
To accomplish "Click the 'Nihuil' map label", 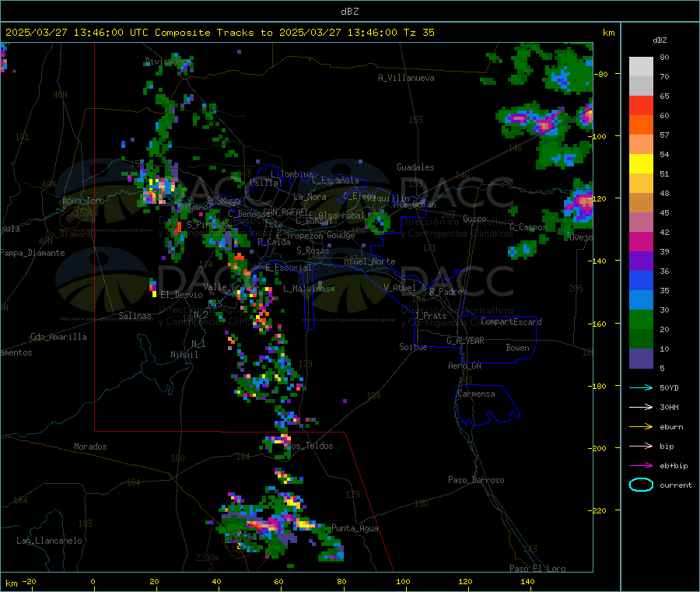I will point(184,355).
